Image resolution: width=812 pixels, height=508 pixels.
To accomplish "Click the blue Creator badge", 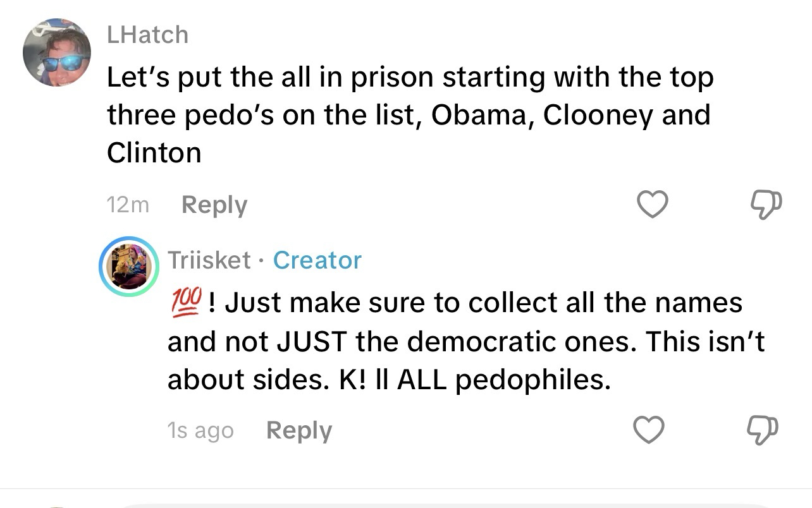I will pyautogui.click(x=317, y=260).
